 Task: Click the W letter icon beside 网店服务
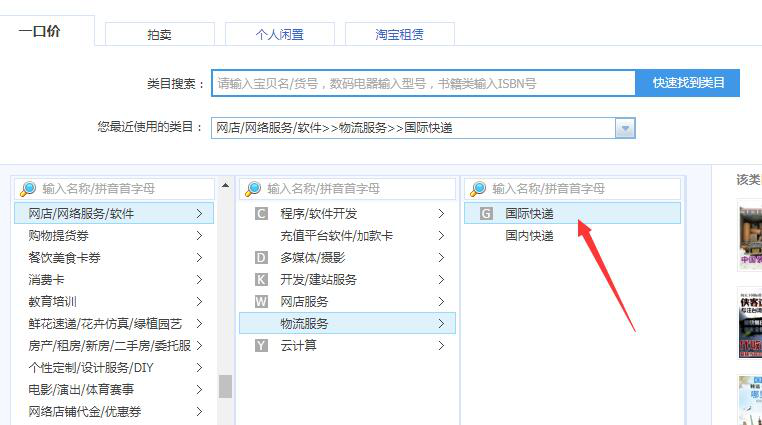[x=261, y=302]
